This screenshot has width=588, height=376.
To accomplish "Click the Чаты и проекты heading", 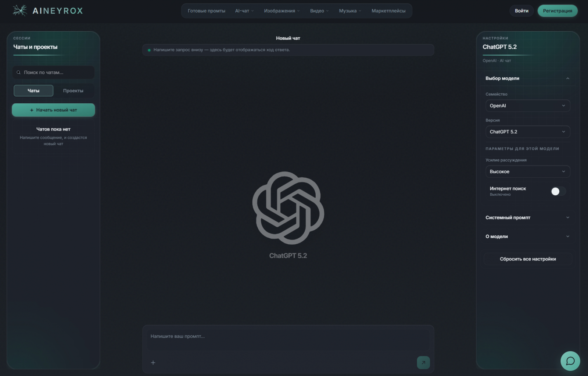I will coord(35,47).
